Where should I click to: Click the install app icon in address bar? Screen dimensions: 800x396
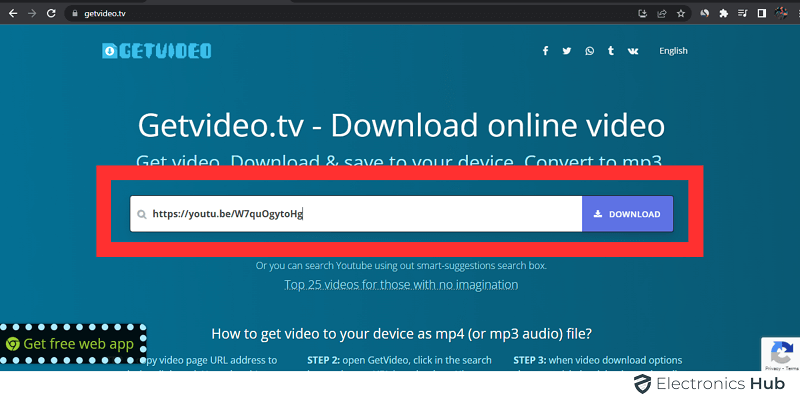tap(643, 14)
